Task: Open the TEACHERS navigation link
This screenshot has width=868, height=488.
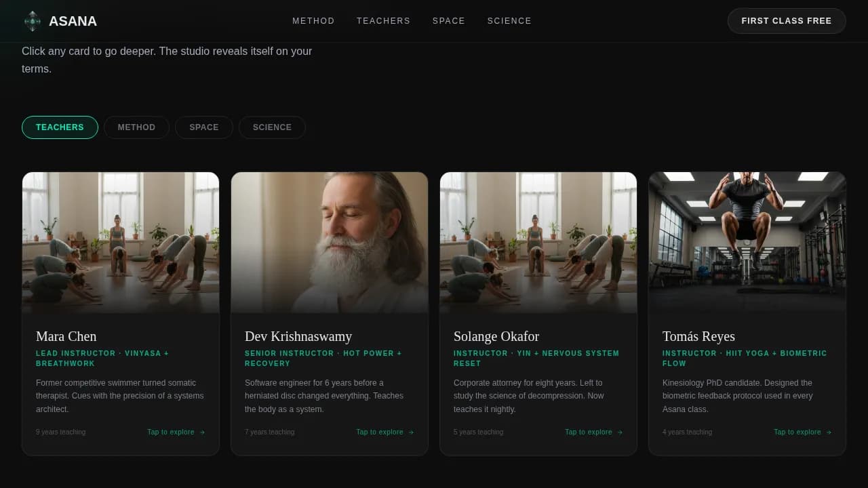Action: (383, 21)
